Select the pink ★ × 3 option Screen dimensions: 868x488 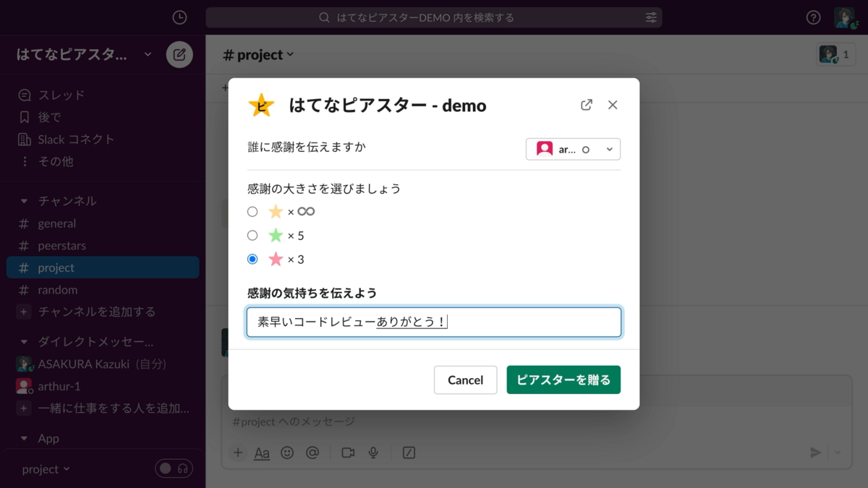(253, 259)
